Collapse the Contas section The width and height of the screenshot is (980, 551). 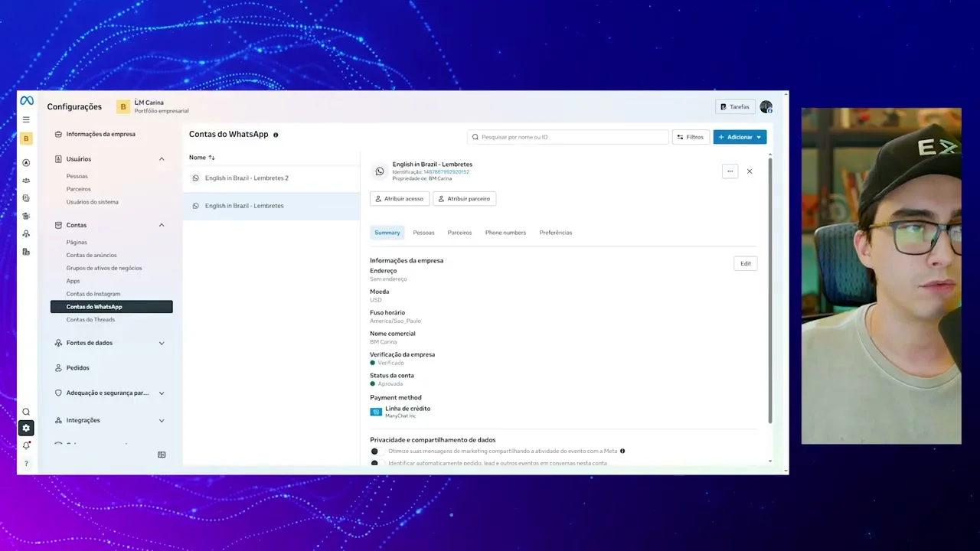(x=162, y=225)
